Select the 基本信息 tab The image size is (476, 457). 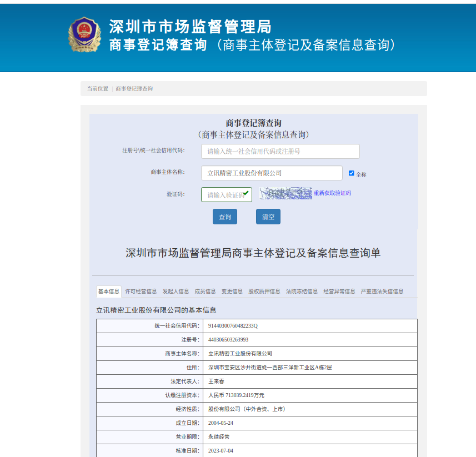coord(109,292)
